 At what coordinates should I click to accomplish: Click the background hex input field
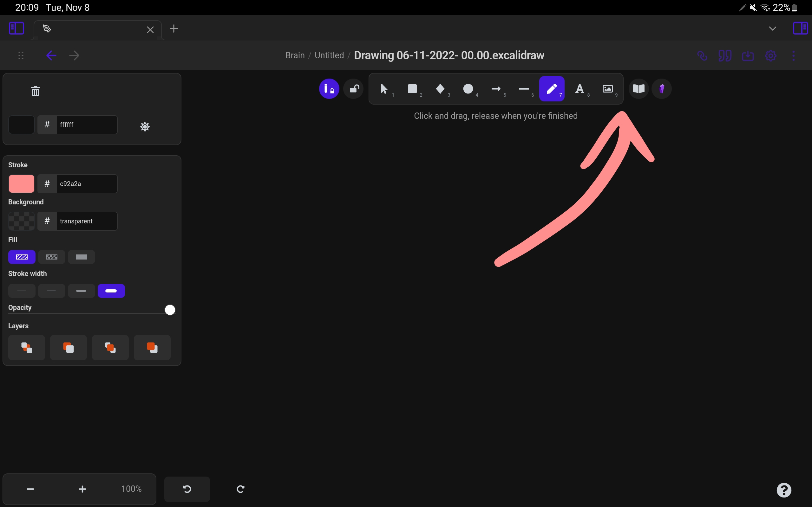pyautogui.click(x=87, y=221)
